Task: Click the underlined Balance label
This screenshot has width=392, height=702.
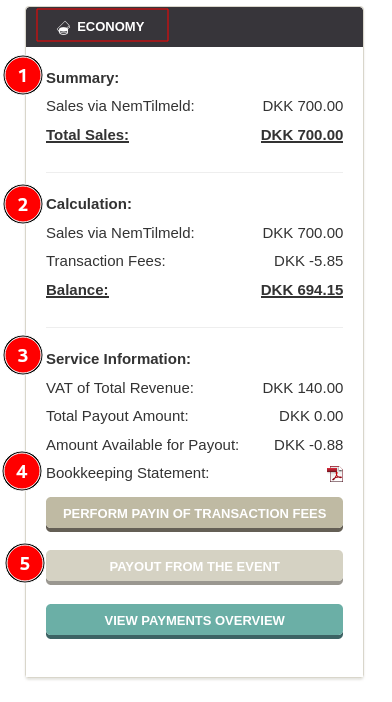Action: [x=77, y=290]
